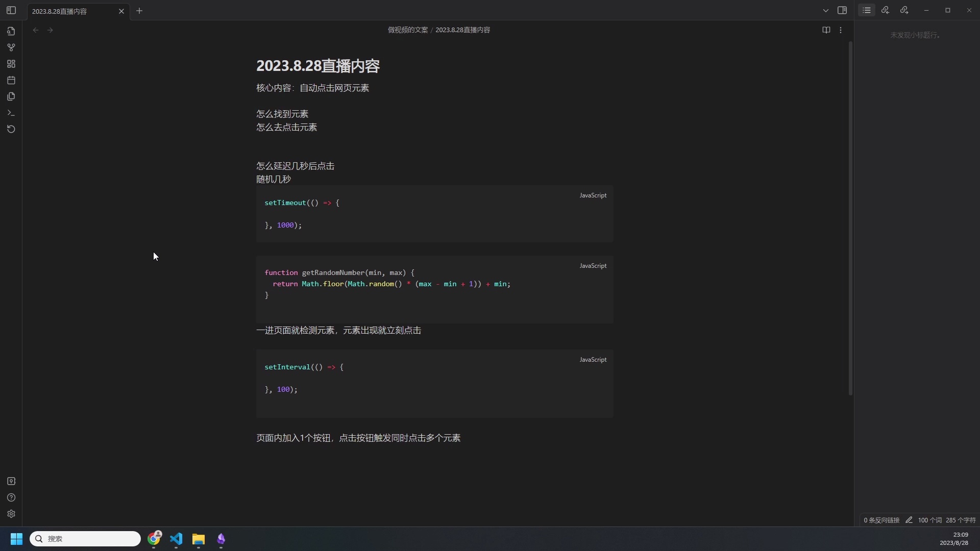980x551 pixels.
Task: Open today's daily note calendar icon
Action: tap(11, 80)
